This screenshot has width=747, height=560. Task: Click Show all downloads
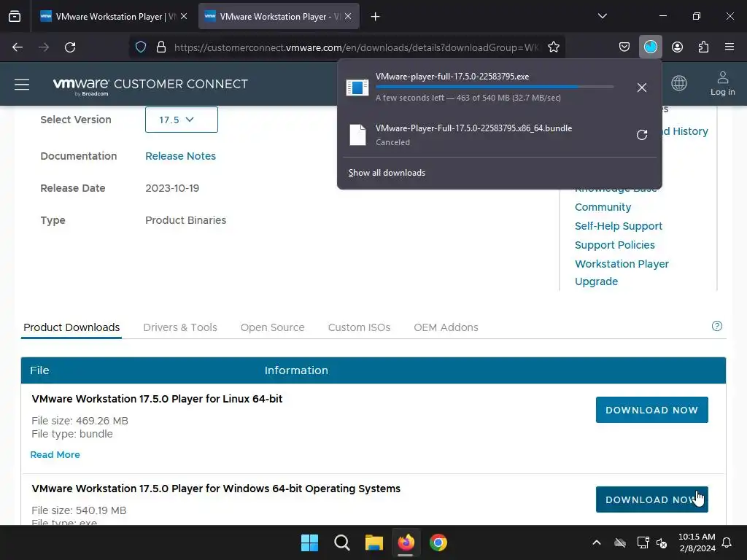click(387, 173)
